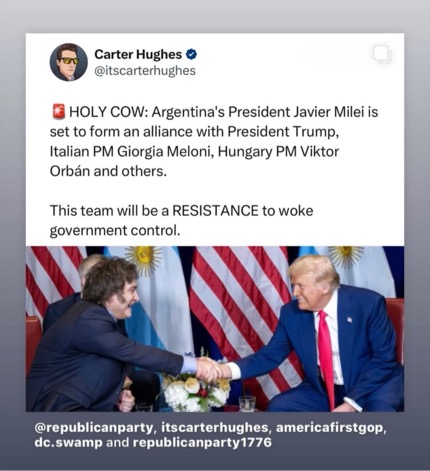Click the red siren emoji
430x471 pixels.
pos(58,112)
